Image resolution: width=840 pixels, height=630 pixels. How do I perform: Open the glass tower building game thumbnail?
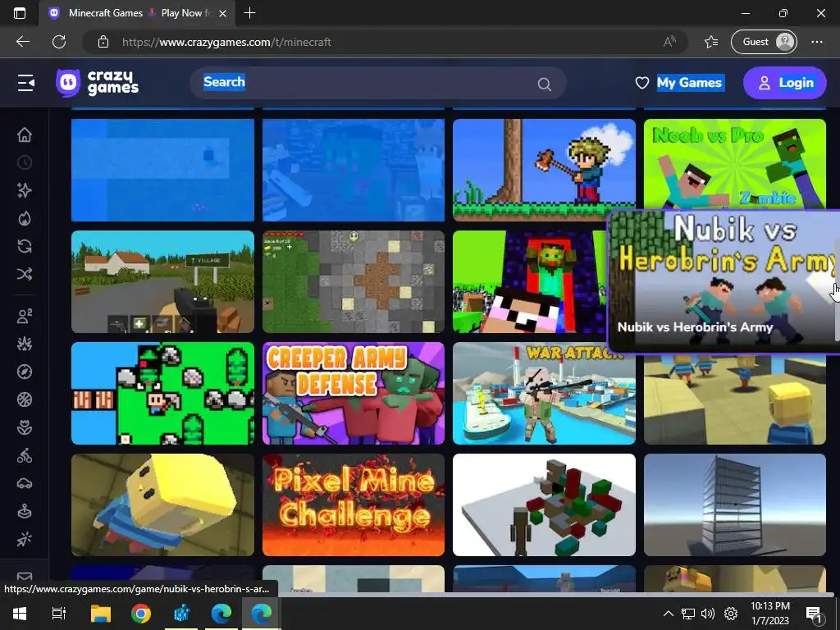tap(734, 504)
